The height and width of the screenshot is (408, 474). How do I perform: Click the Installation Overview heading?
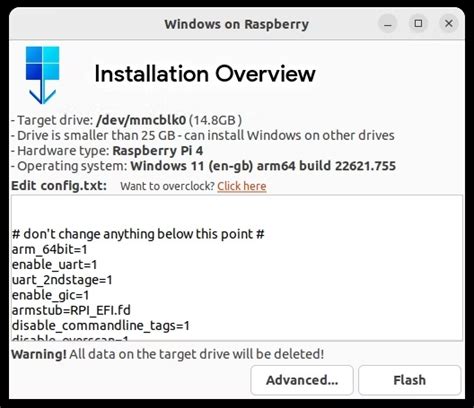pos(205,74)
